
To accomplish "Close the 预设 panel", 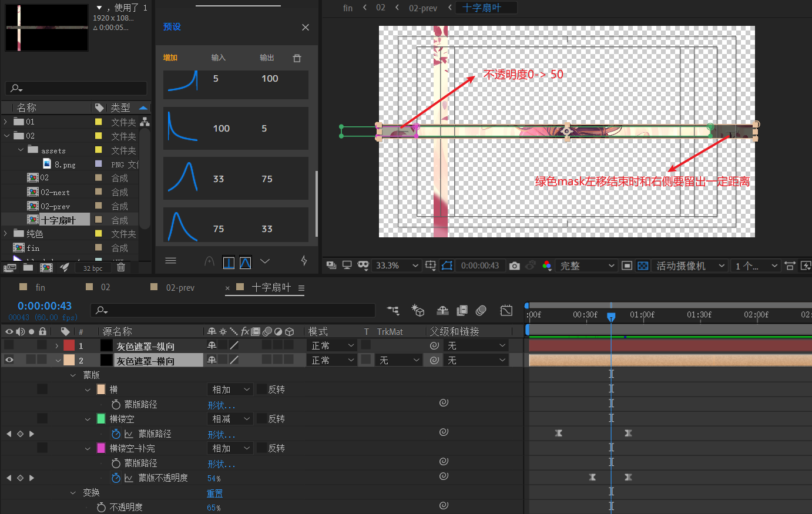I will coord(305,27).
